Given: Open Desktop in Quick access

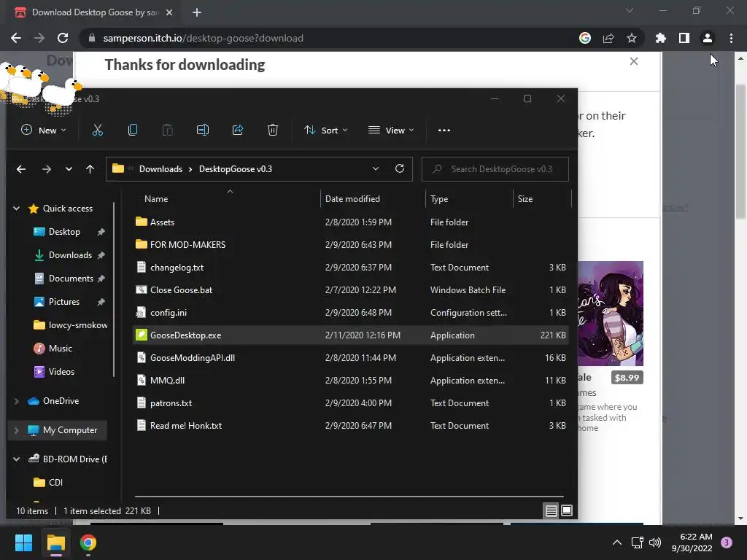Looking at the screenshot, I should click(x=63, y=232).
